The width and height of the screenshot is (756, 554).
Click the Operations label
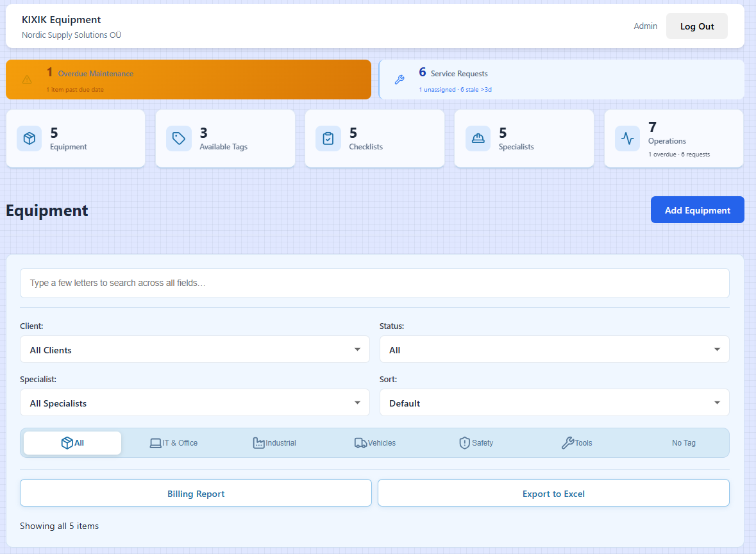point(667,141)
